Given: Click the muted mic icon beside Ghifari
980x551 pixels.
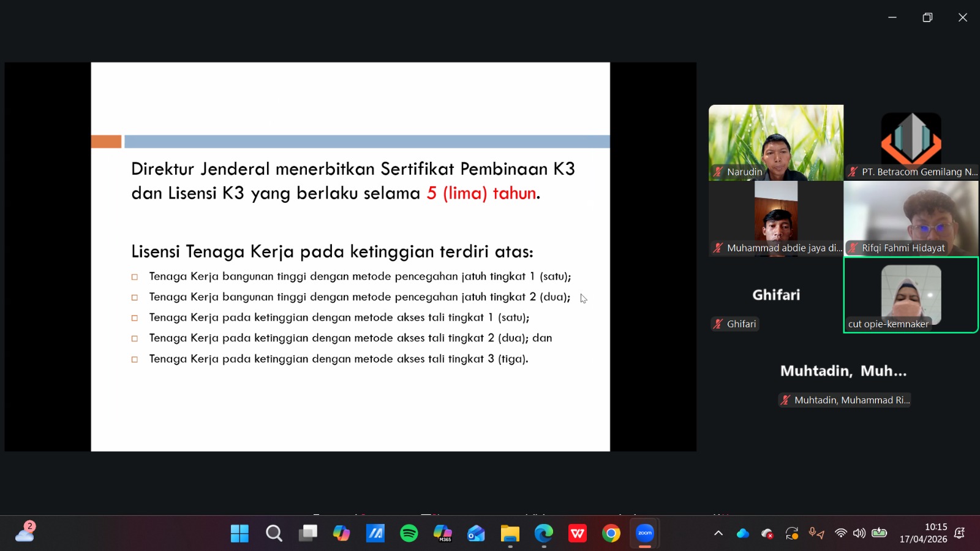Looking at the screenshot, I should 718,324.
